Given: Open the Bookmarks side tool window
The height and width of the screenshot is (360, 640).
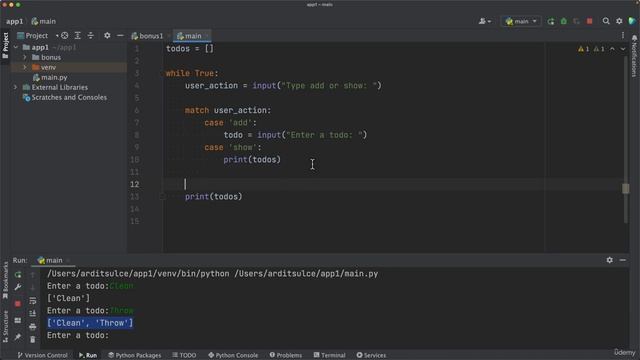Looking at the screenshot, I should point(5,281).
